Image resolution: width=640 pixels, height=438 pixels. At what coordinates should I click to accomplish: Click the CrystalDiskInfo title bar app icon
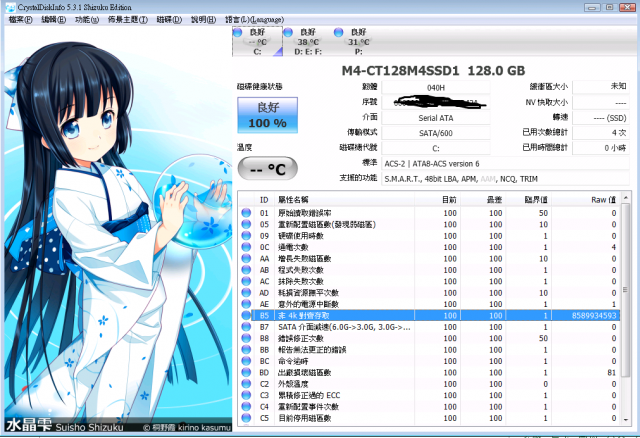[x=11, y=7]
